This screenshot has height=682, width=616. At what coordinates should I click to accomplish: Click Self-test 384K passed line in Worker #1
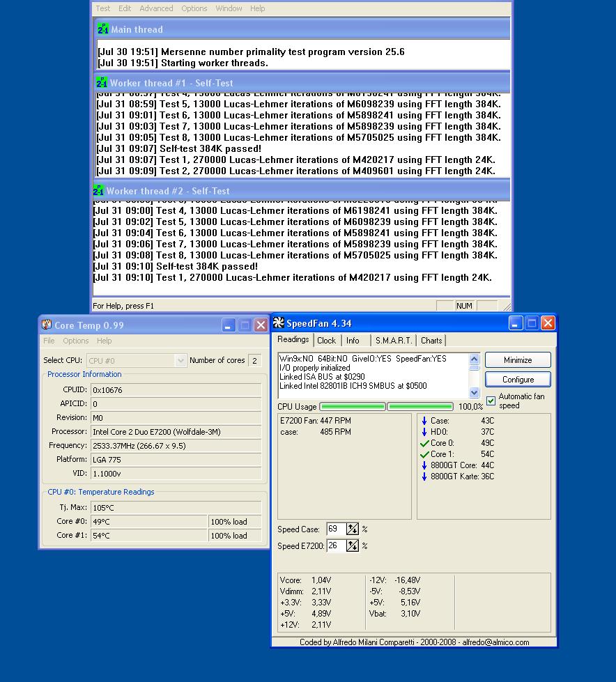178,149
